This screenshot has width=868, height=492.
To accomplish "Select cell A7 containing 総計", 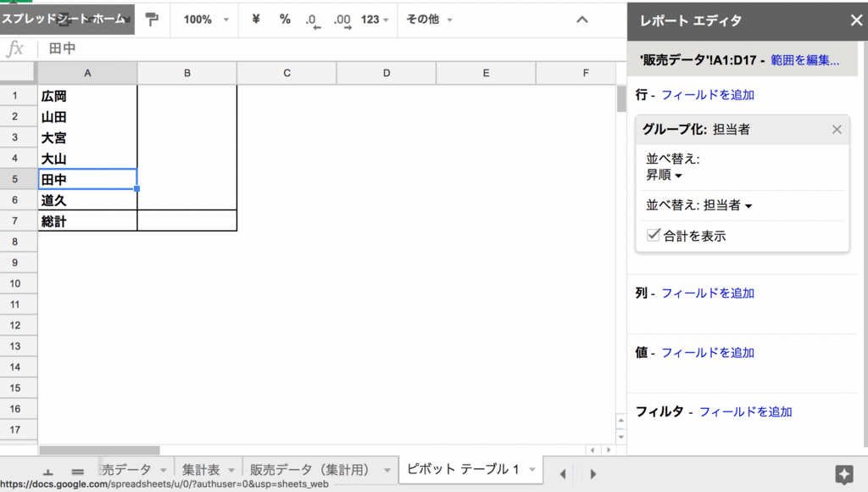I will [x=87, y=221].
